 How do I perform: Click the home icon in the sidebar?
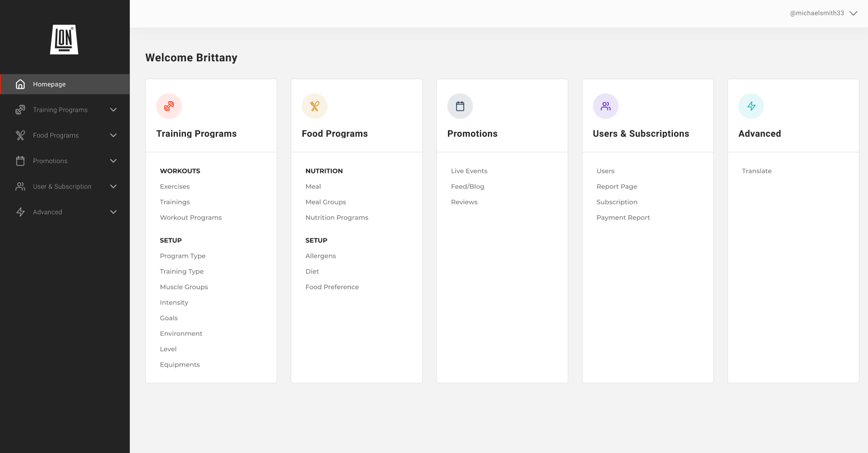[x=21, y=84]
